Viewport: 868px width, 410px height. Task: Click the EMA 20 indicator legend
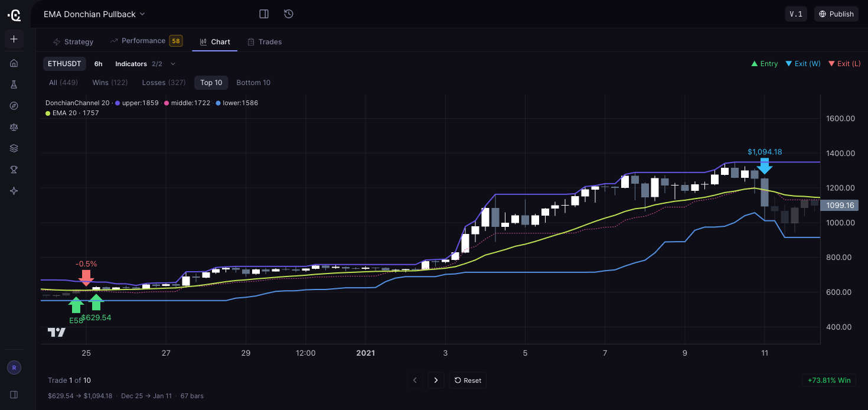point(72,113)
